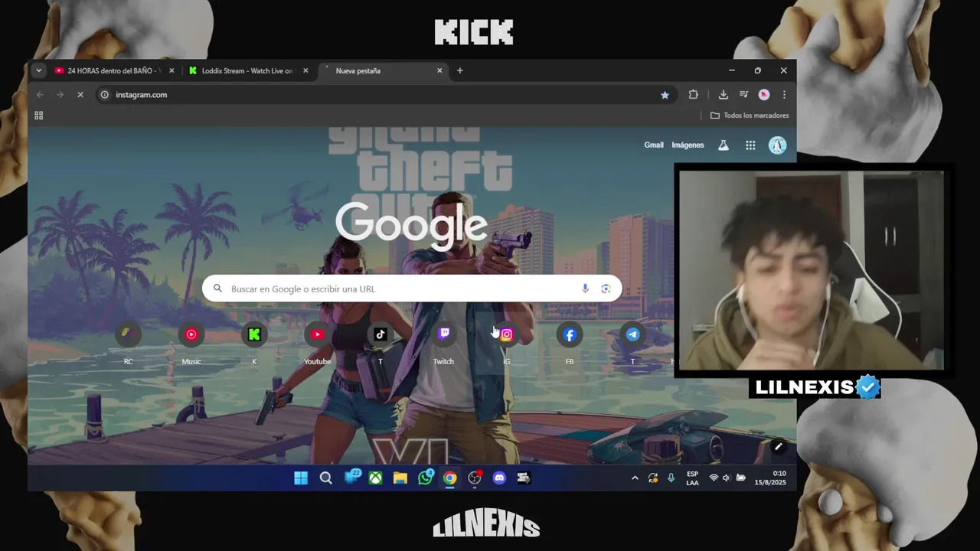Viewport: 980px width, 551px height.
Task: Open Xbox app on taskbar
Action: coord(375,478)
